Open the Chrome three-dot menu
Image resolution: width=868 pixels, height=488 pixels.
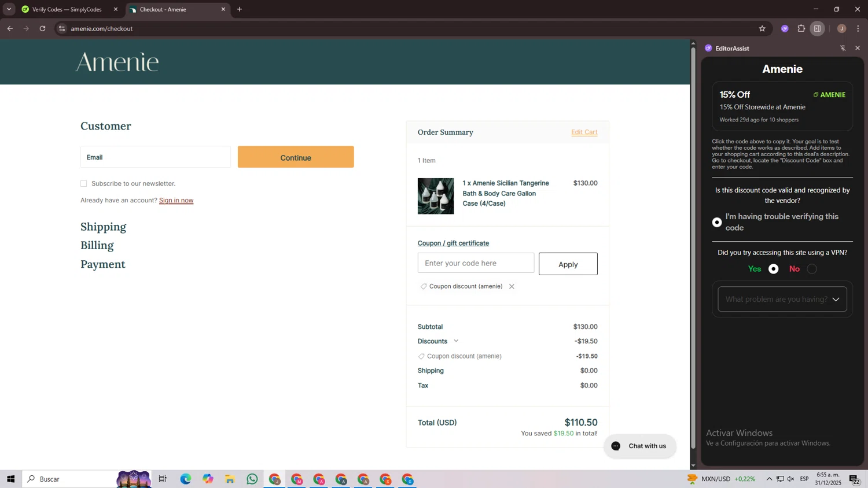(x=858, y=28)
